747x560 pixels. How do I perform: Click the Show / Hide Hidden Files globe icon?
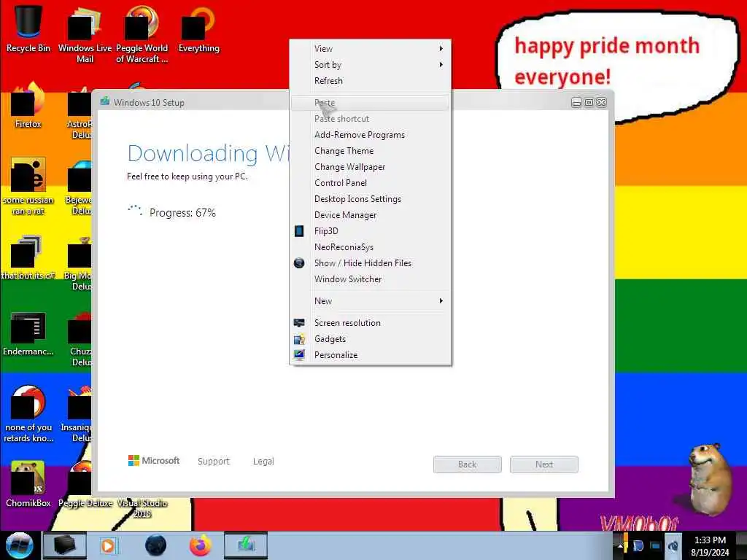pyautogui.click(x=298, y=262)
